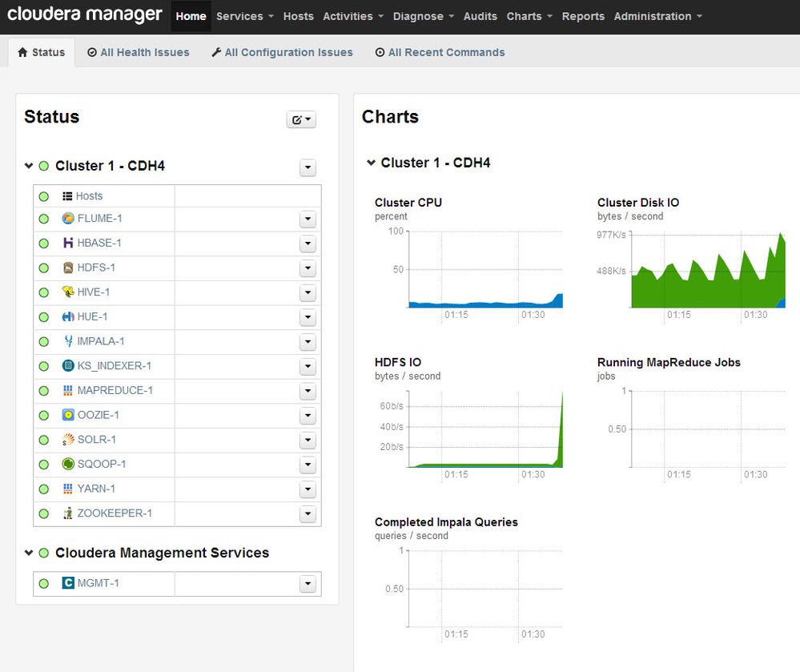Open the Services menu

[244, 16]
